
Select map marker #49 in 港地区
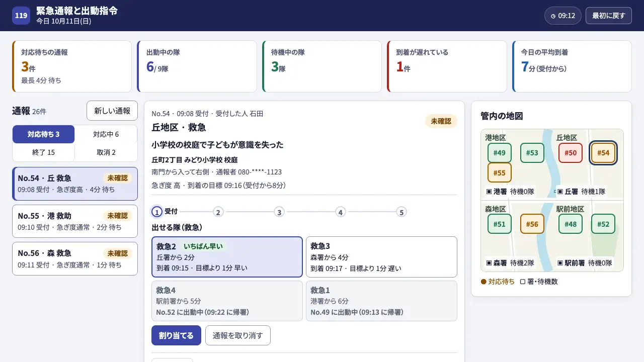point(500,153)
